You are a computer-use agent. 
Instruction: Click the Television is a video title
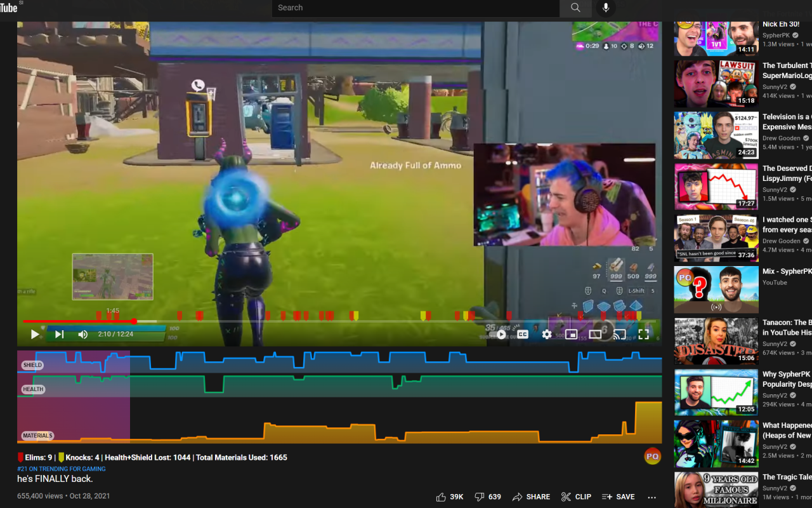(787, 122)
